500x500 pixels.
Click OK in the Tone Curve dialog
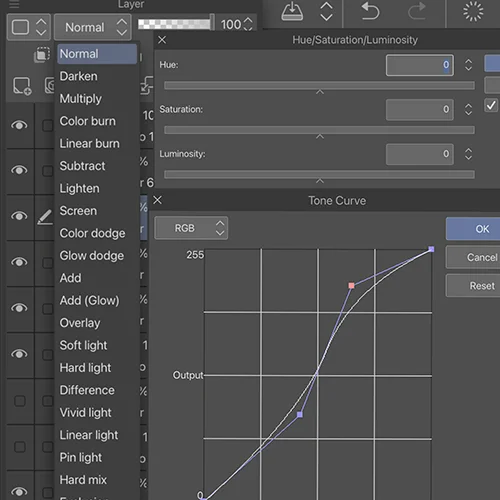[473, 229]
